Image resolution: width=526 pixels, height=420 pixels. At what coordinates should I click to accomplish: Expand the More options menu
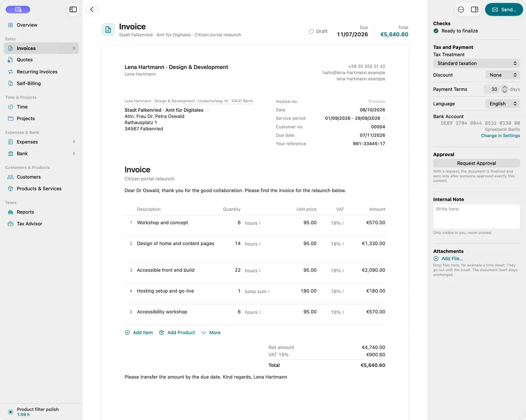point(211,332)
